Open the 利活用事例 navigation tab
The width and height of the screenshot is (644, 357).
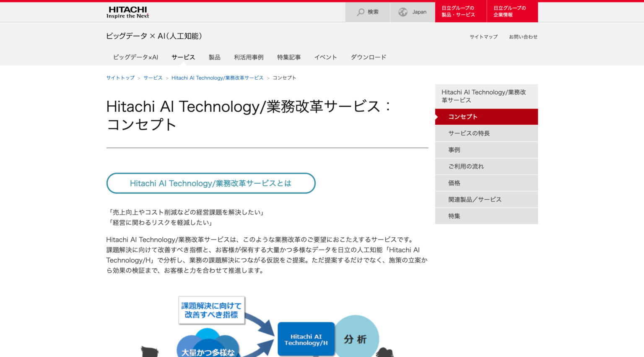coord(249,57)
